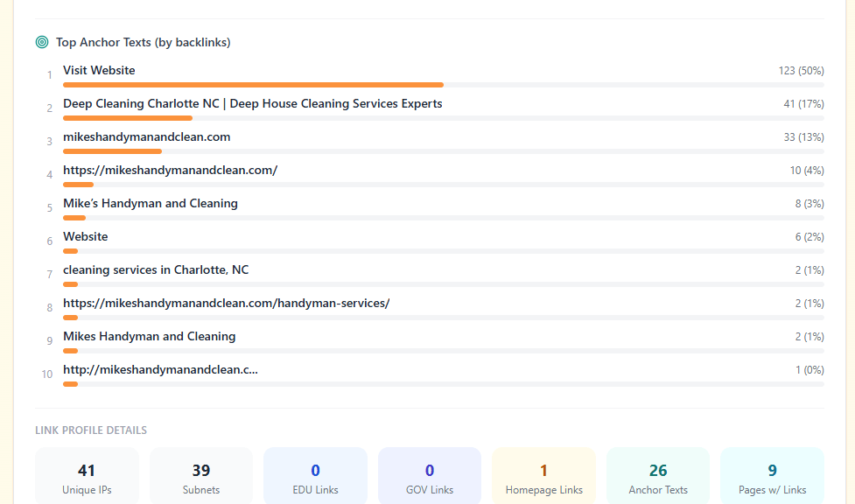Image resolution: width=855 pixels, height=504 pixels.
Task: Click the progress bar under 'Deep Cleaning Charlotte NC'
Action: (x=128, y=118)
